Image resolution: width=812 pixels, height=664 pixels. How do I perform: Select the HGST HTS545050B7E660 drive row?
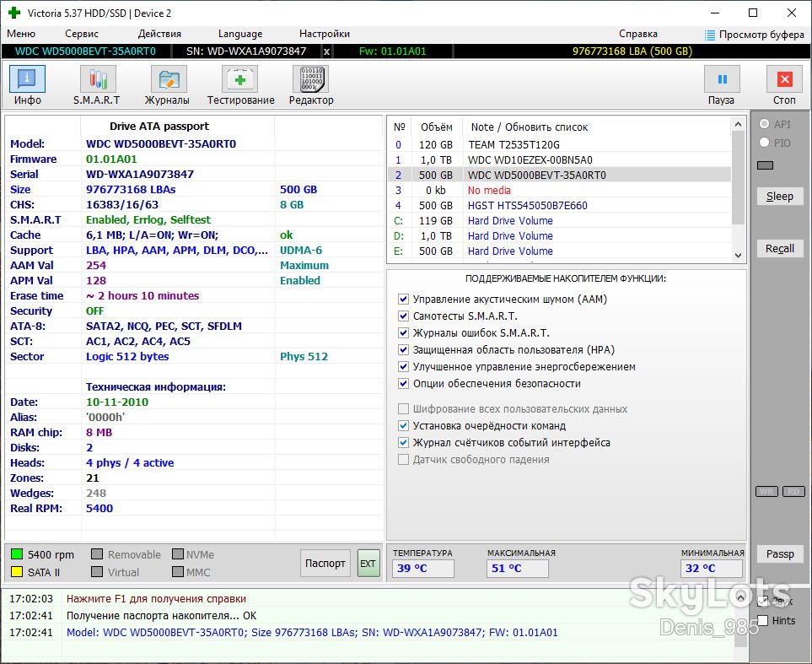pos(559,205)
